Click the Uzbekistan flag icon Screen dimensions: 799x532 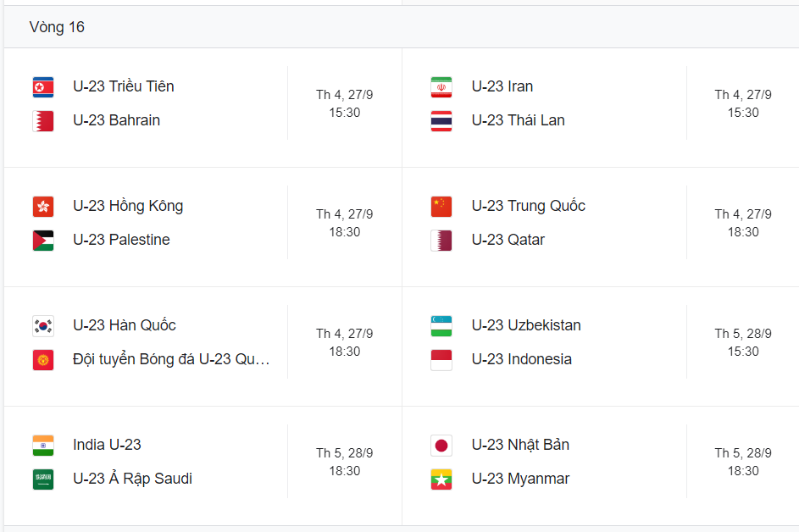pos(441,326)
